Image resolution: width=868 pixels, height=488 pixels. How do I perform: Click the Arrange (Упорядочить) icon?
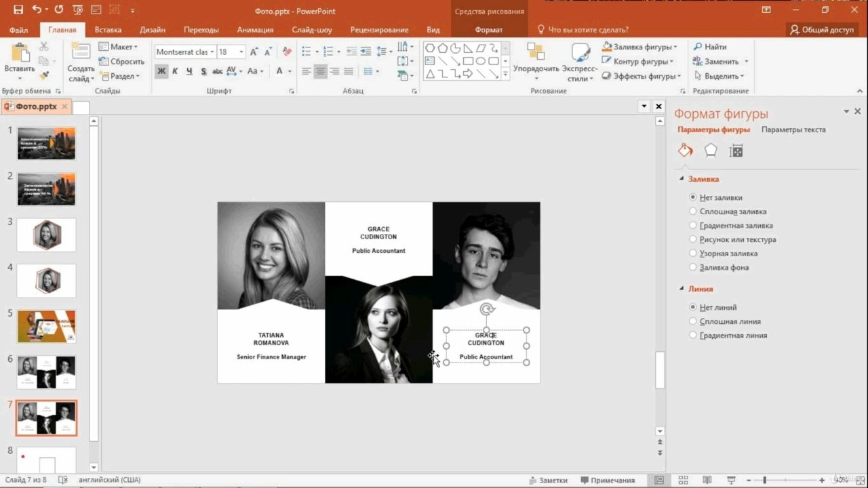point(536,53)
